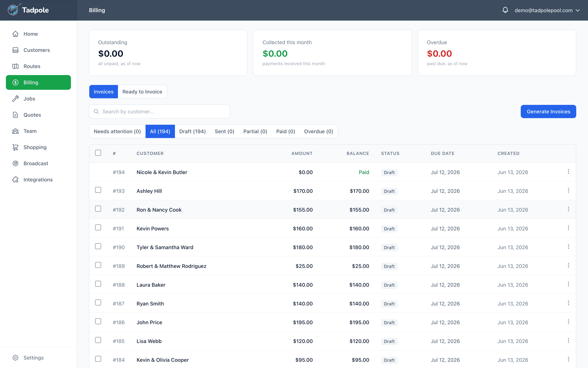Screen dimensions: 588x368
Task: Open John Price invoice row
Action: [332, 322]
